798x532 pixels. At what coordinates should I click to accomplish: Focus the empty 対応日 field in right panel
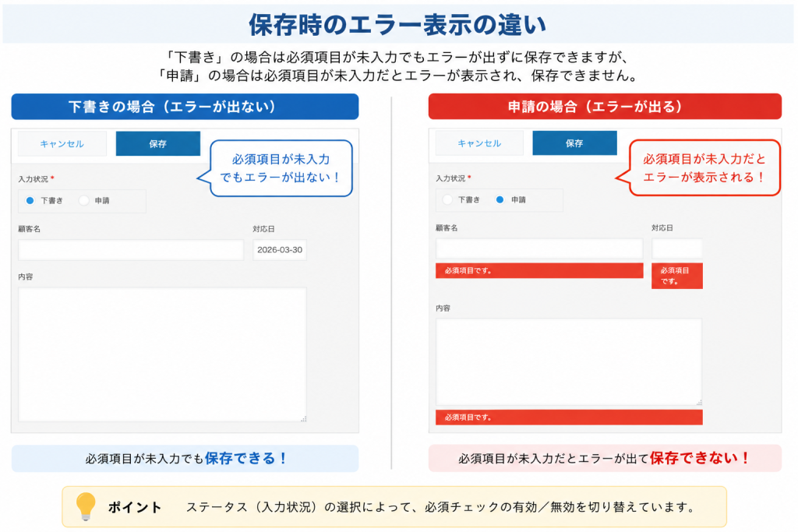(x=677, y=248)
